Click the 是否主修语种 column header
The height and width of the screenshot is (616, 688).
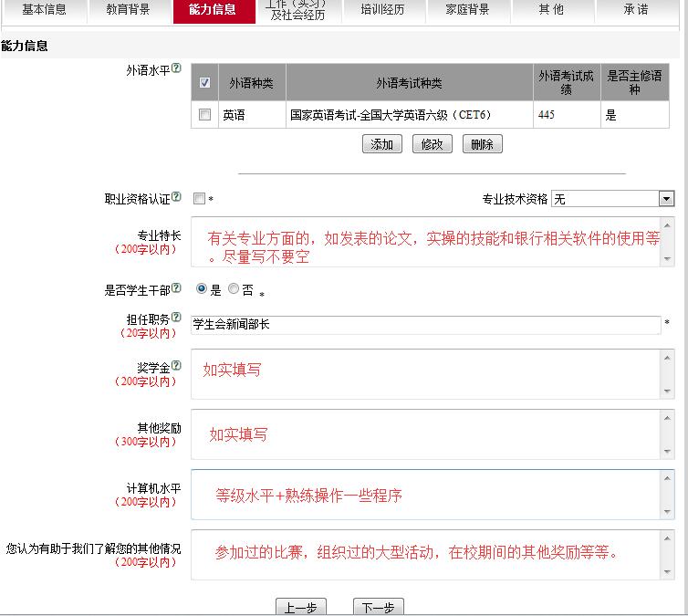click(x=635, y=82)
